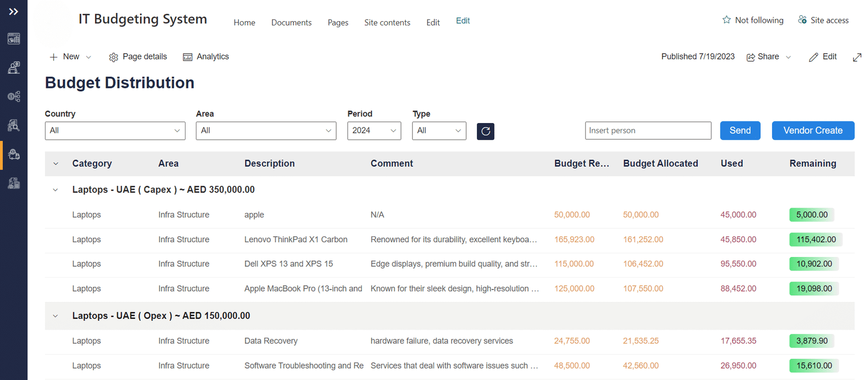Open the Country dropdown

(x=115, y=131)
